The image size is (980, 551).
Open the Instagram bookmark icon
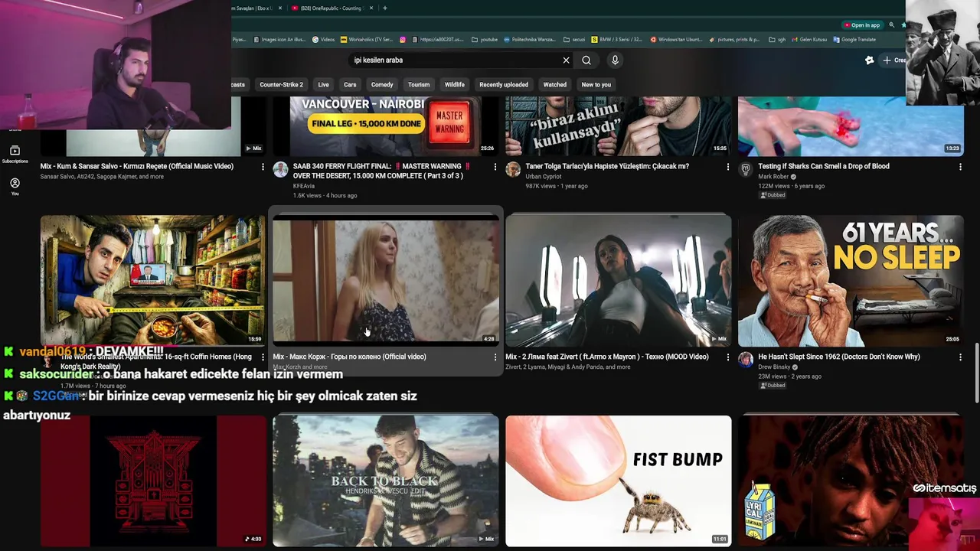[403, 40]
